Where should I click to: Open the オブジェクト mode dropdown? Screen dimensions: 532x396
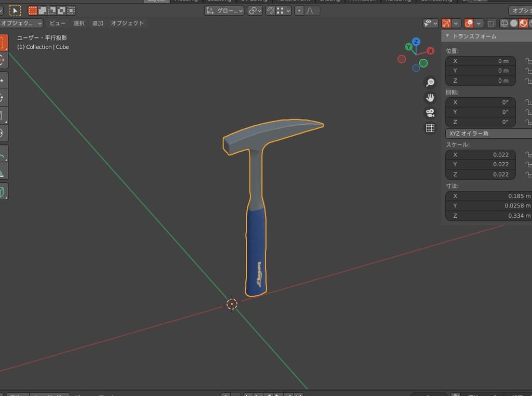click(x=21, y=23)
